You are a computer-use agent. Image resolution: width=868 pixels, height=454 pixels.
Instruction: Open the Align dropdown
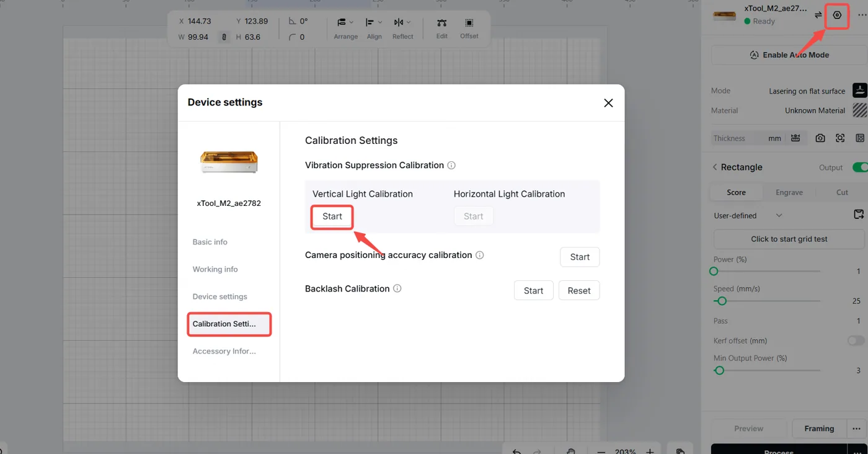pyautogui.click(x=374, y=28)
